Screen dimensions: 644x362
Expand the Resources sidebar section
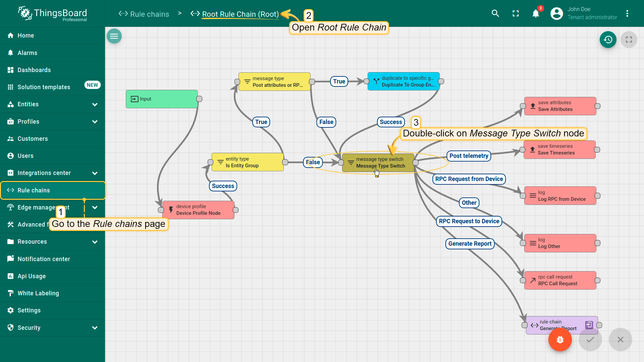tap(95, 242)
